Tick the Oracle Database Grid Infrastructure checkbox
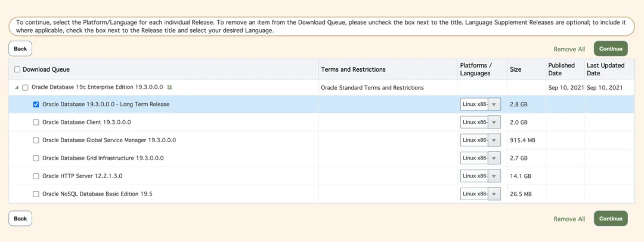The height and width of the screenshot is (242, 644). click(36, 158)
